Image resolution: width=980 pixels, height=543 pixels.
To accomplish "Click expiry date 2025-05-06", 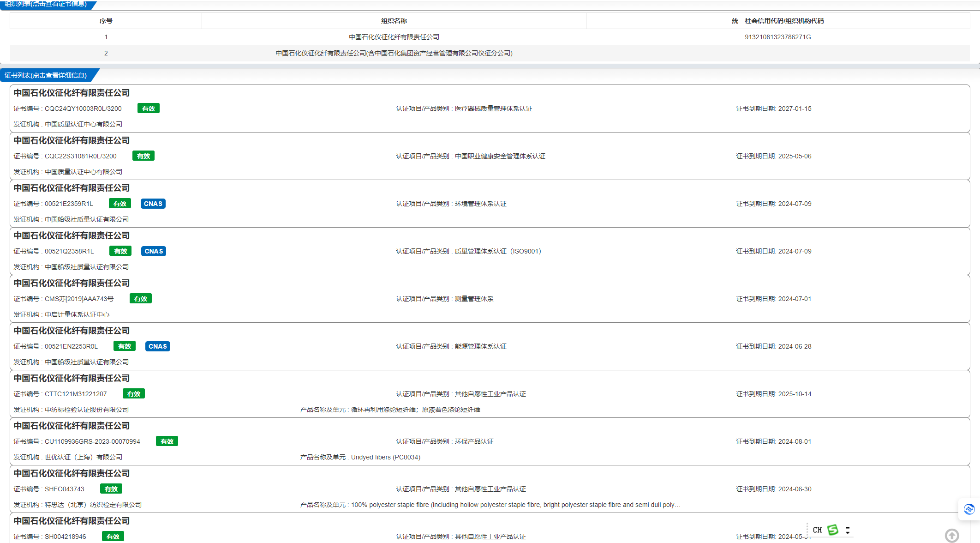I will coord(795,156).
